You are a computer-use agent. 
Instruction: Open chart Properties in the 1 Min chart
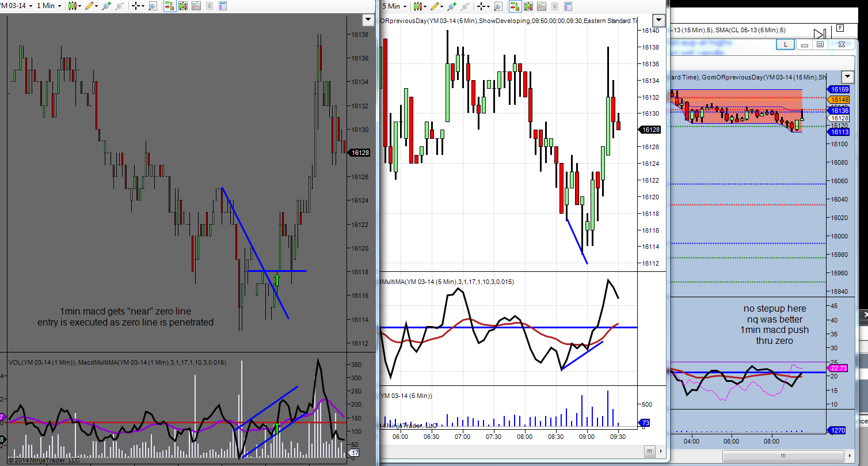pos(222,6)
